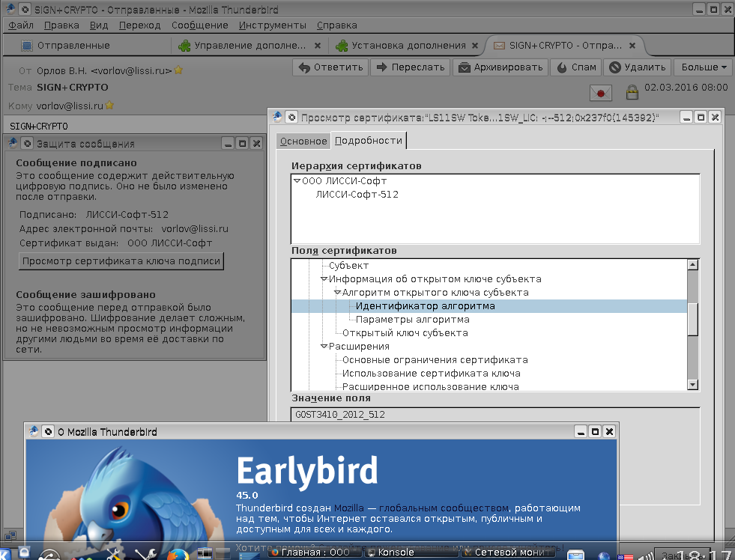Select Идентификатор алгоритма field
Image resolution: width=735 pixels, height=560 pixels.
[425, 306]
